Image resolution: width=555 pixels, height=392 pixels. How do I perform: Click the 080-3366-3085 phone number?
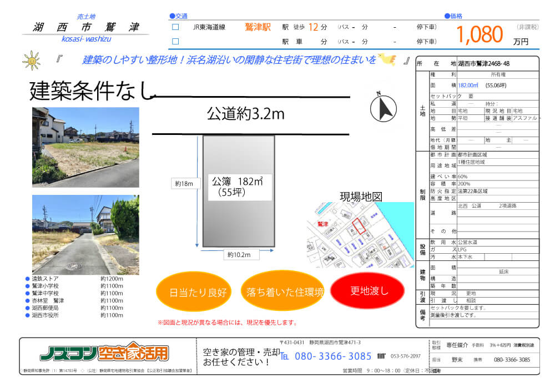(x=332, y=356)
